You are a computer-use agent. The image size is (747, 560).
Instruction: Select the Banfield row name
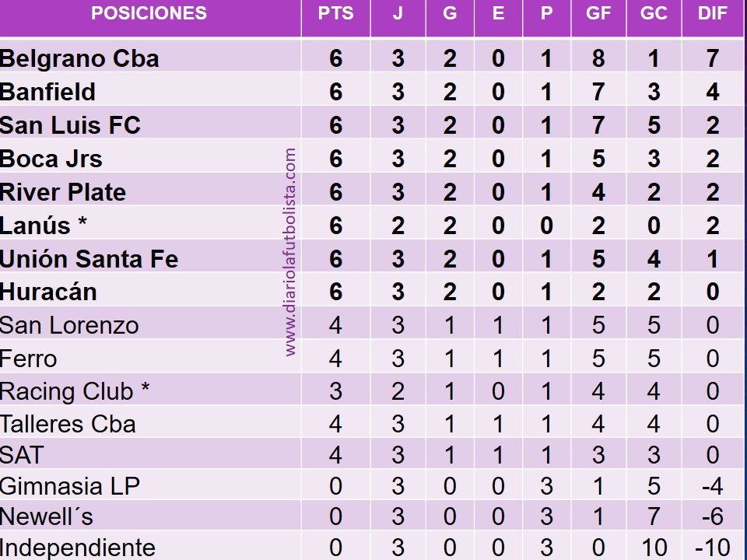pyautogui.click(x=47, y=92)
